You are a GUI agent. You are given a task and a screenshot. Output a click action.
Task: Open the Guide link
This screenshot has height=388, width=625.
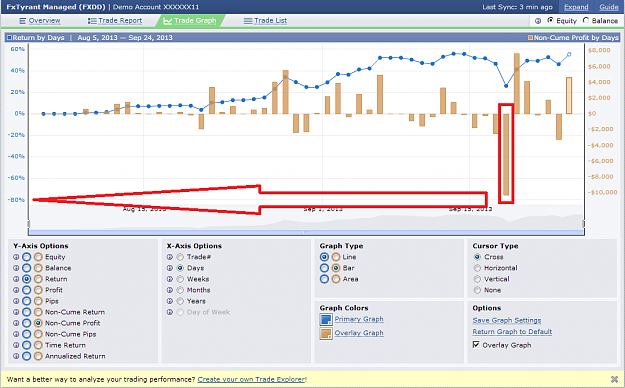[x=609, y=7]
